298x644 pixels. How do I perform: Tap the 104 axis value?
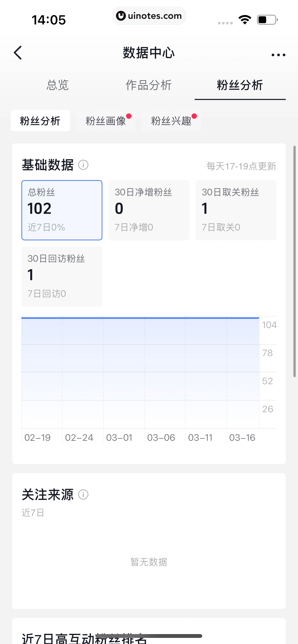click(269, 325)
